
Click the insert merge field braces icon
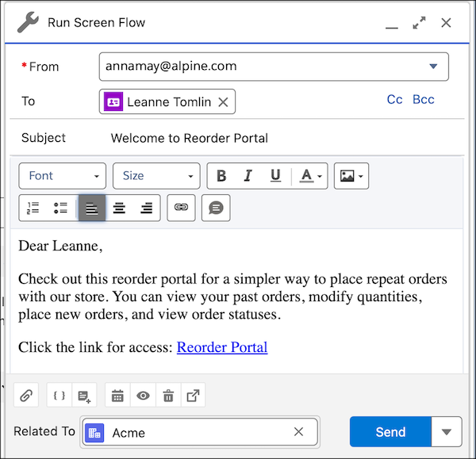coord(59,395)
